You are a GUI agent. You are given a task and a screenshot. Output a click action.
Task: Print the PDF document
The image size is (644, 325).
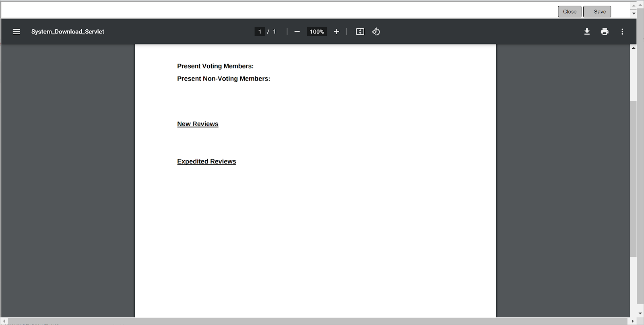tap(605, 31)
